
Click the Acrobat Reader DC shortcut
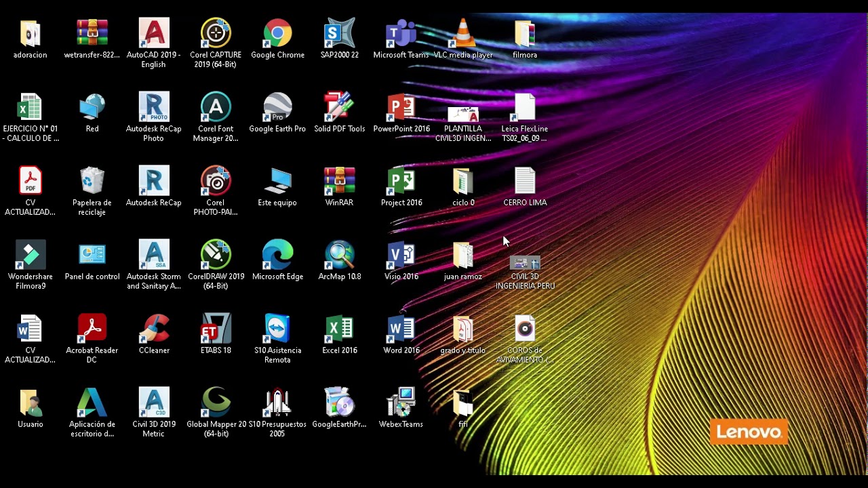coord(92,329)
